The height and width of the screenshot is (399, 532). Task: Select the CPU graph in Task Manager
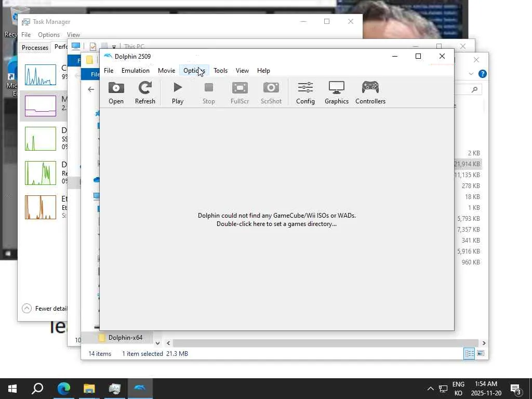41,75
